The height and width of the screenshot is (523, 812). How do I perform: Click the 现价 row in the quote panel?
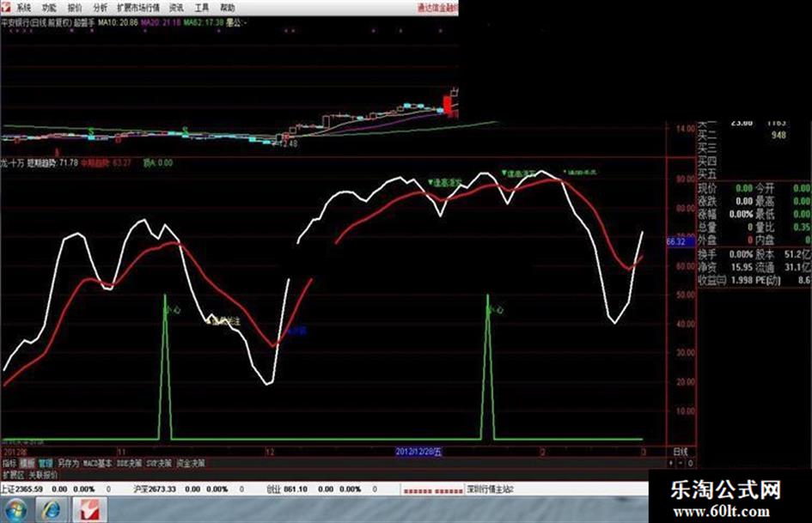[x=725, y=188]
